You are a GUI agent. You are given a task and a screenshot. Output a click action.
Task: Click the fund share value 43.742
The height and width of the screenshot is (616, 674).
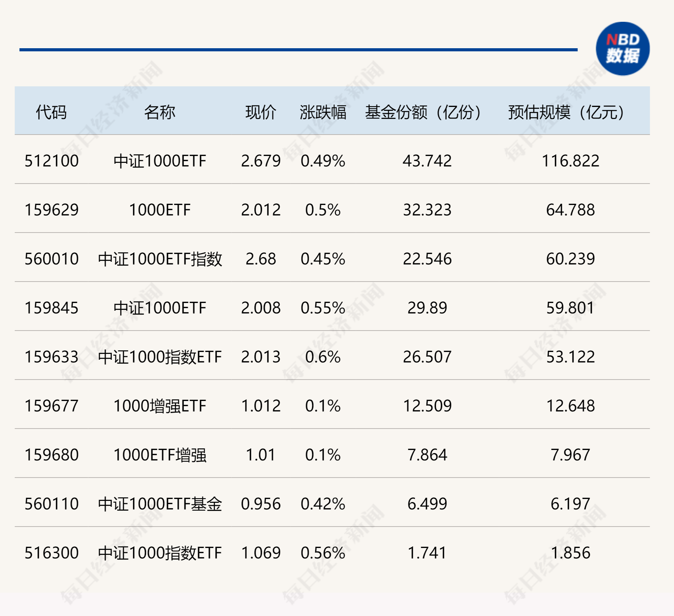[x=427, y=161]
